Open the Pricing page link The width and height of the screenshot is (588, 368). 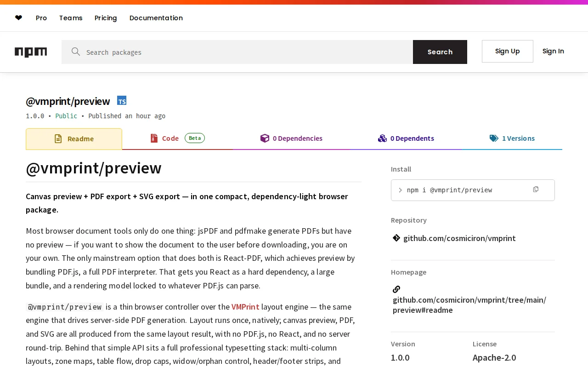click(x=106, y=18)
